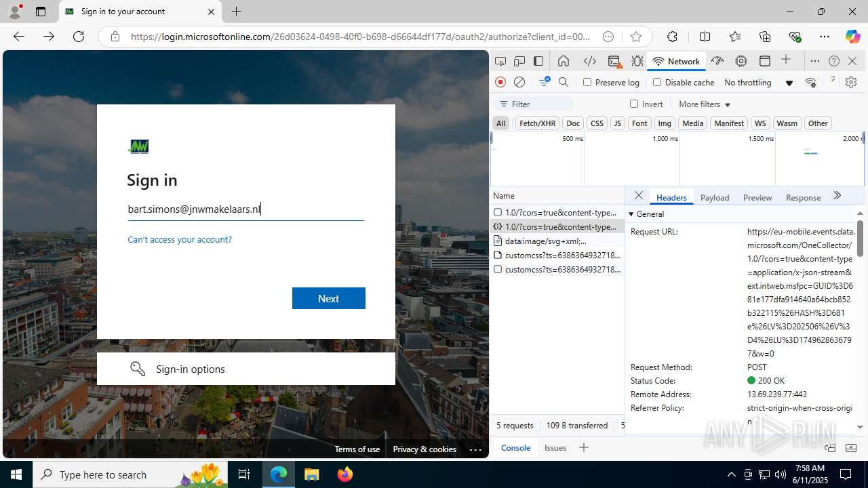Toggle the DevTools sidebar panel icon
868x488 pixels.
click(x=538, y=61)
